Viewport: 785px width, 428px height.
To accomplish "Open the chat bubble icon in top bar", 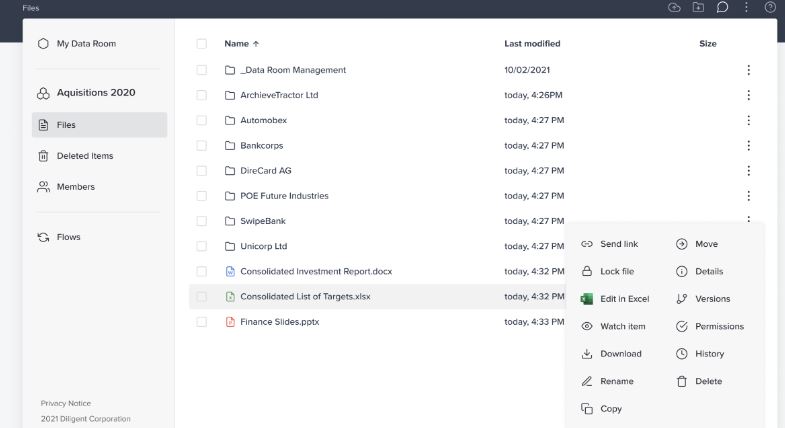I will [x=722, y=7].
